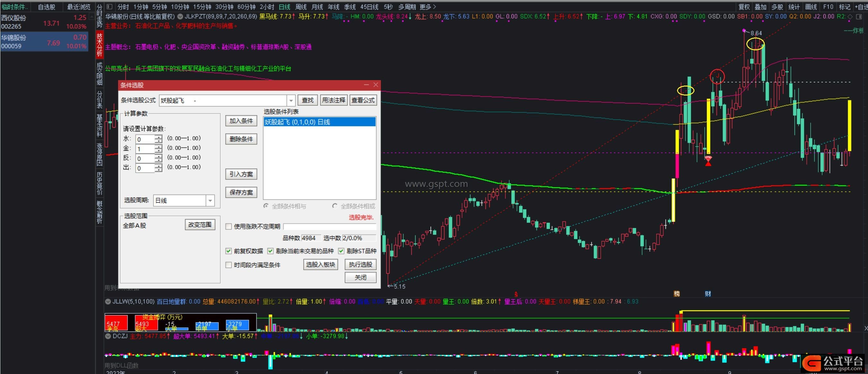Switch to 临时条件 tab
This screenshot has height=374, width=868.
coord(15,7)
